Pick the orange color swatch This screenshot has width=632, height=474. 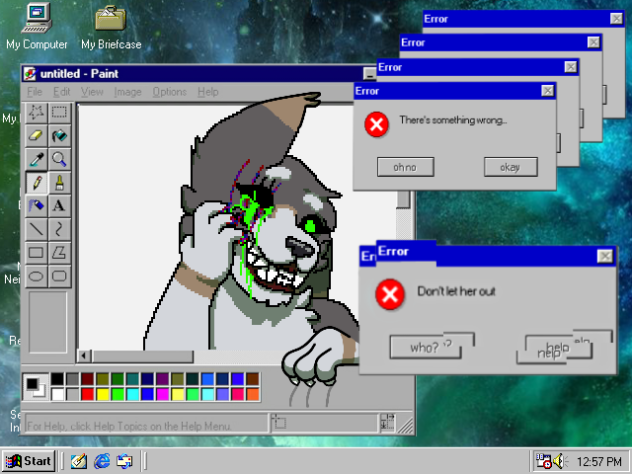point(253,394)
